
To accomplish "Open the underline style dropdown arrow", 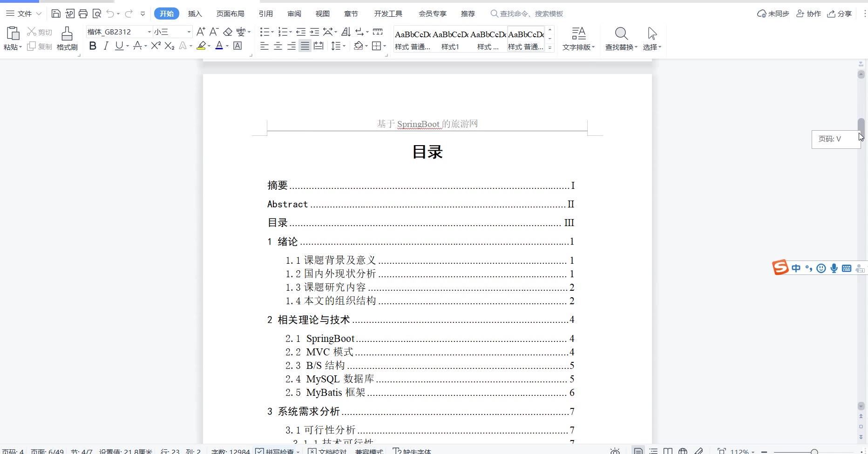I will pyautogui.click(x=127, y=46).
